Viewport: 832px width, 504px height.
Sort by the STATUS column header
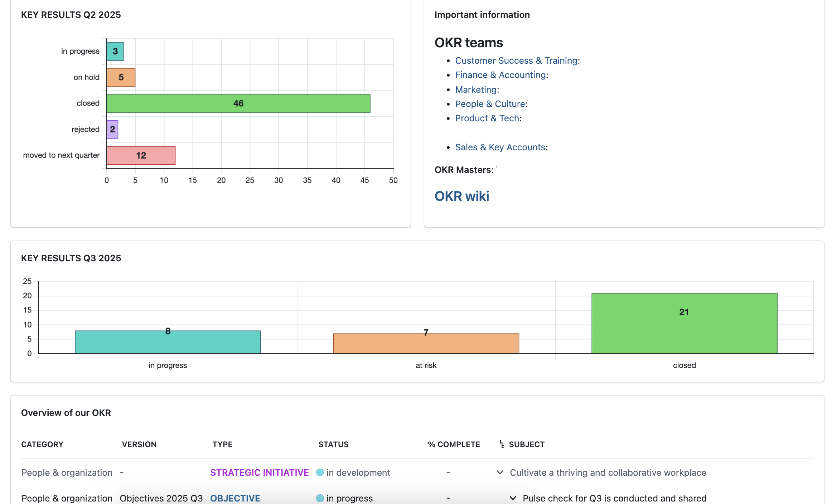333,444
